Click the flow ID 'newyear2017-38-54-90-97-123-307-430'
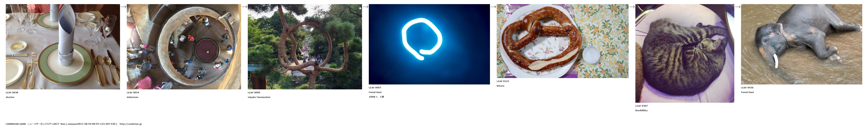The height and width of the screenshot is (128, 868). [x=91, y=124]
